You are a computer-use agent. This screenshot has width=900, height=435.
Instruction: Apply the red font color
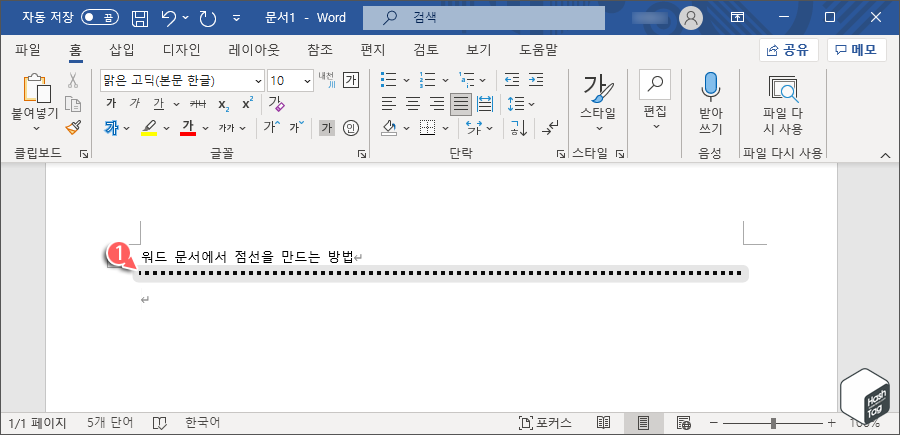click(188, 128)
